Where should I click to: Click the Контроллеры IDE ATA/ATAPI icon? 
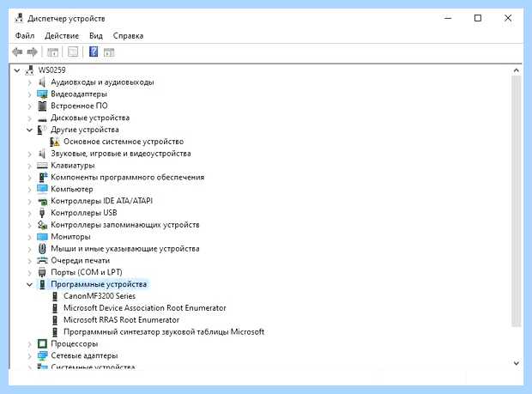(42, 202)
